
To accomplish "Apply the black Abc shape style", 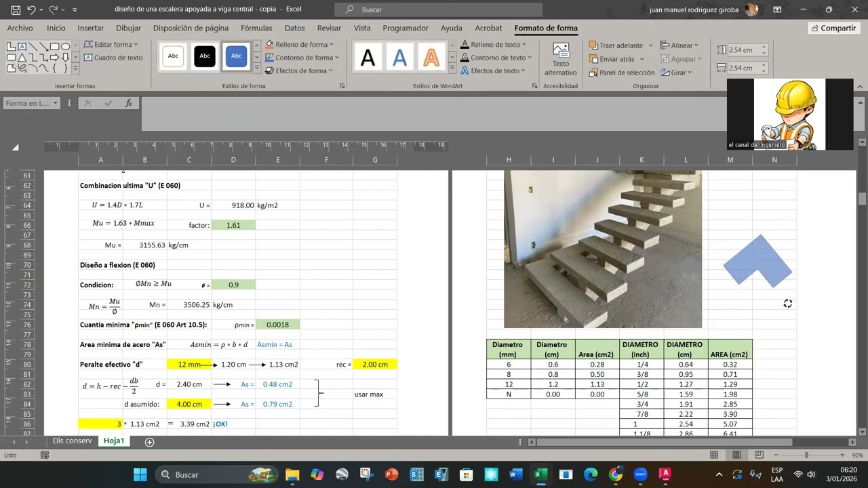I will pos(205,56).
